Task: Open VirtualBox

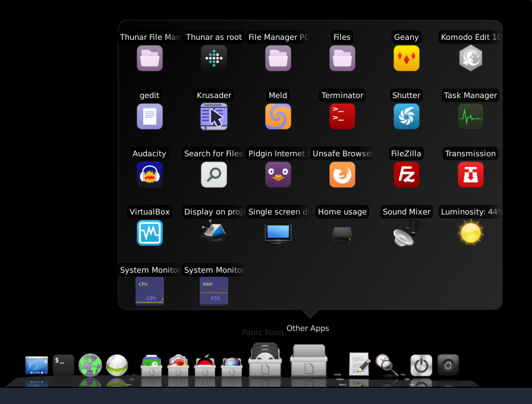Action: [x=150, y=233]
